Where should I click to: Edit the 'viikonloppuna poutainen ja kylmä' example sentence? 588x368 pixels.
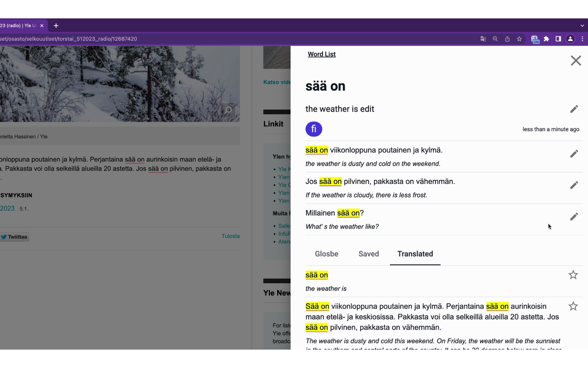click(x=574, y=154)
